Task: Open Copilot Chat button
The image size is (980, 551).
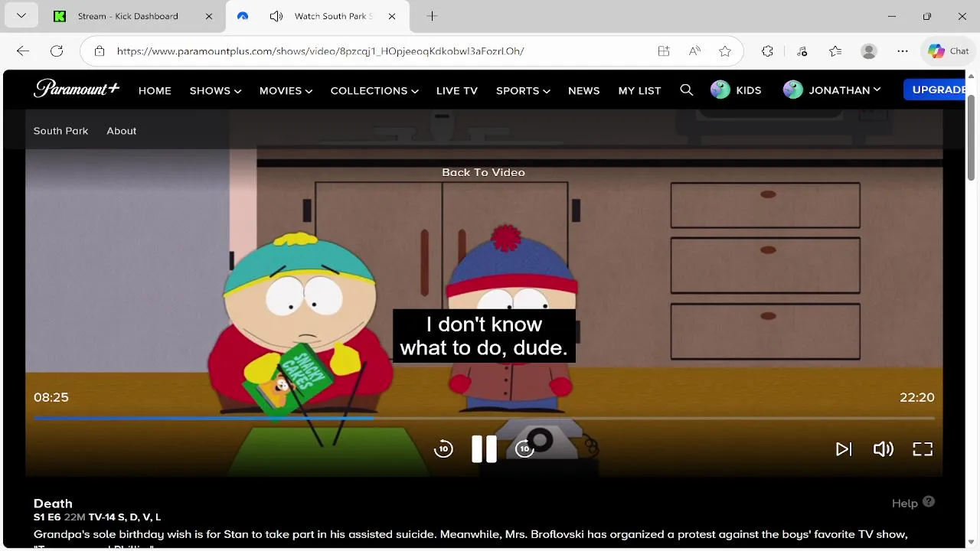Action: click(948, 51)
